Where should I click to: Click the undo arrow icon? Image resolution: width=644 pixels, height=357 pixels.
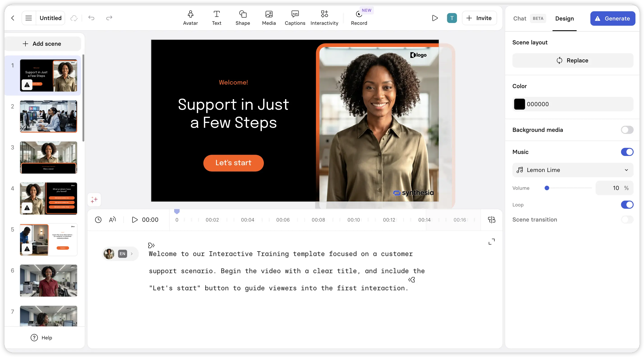[91, 18]
